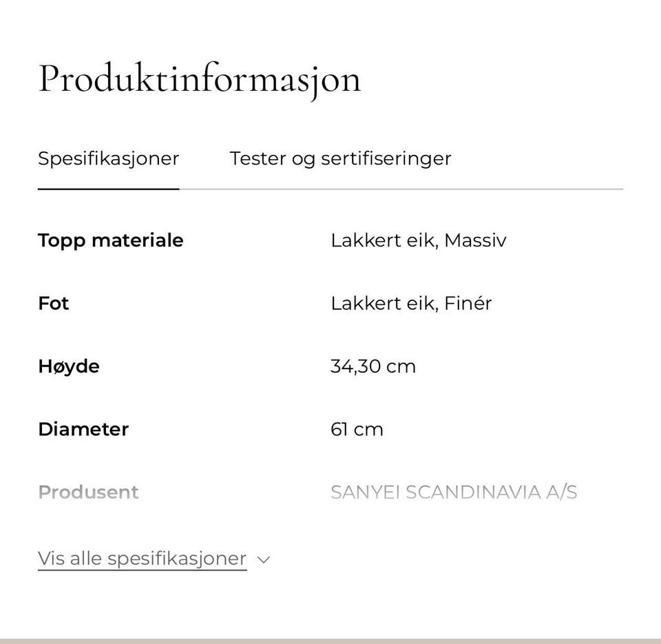Viewport: 661px width, 644px height.
Task: Click the word Massiv in top material
Action: tap(475, 240)
